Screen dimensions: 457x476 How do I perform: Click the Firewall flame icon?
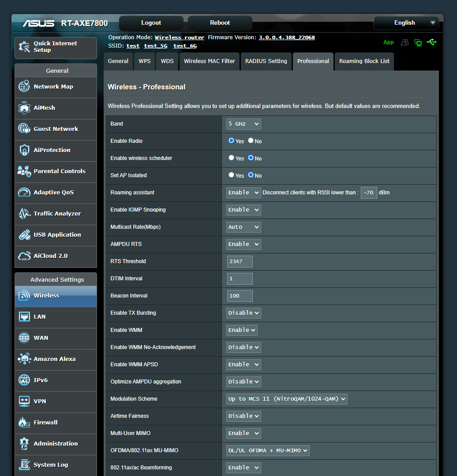click(24, 422)
